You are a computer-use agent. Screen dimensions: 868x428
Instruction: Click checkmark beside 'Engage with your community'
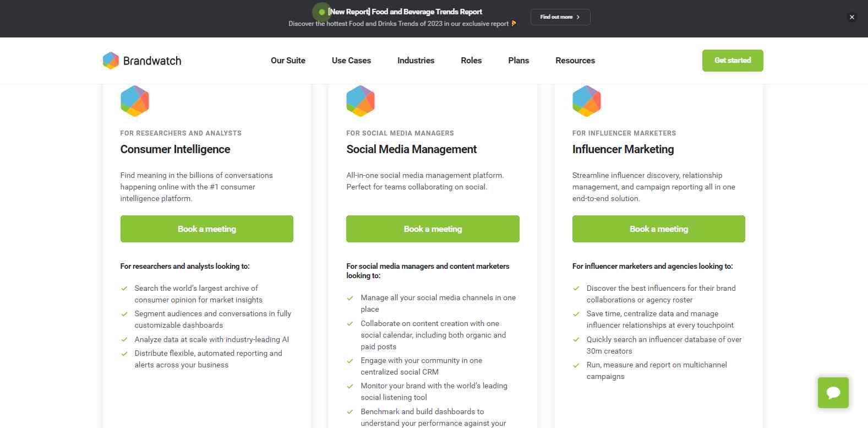tap(350, 361)
